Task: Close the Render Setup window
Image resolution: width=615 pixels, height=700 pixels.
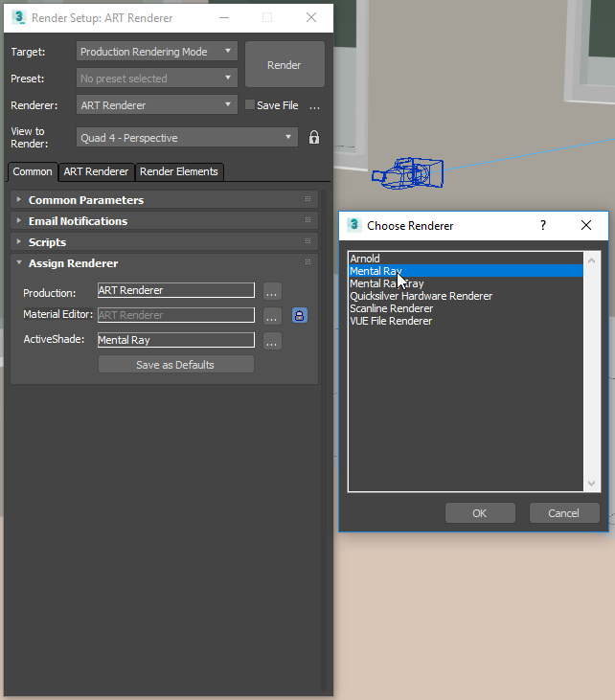Action: [x=311, y=17]
